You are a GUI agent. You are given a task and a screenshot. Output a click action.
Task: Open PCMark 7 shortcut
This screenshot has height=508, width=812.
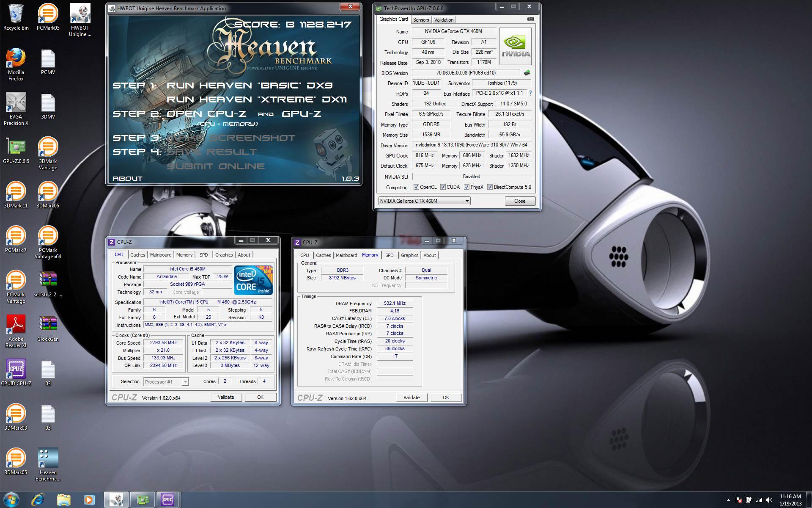(16, 239)
